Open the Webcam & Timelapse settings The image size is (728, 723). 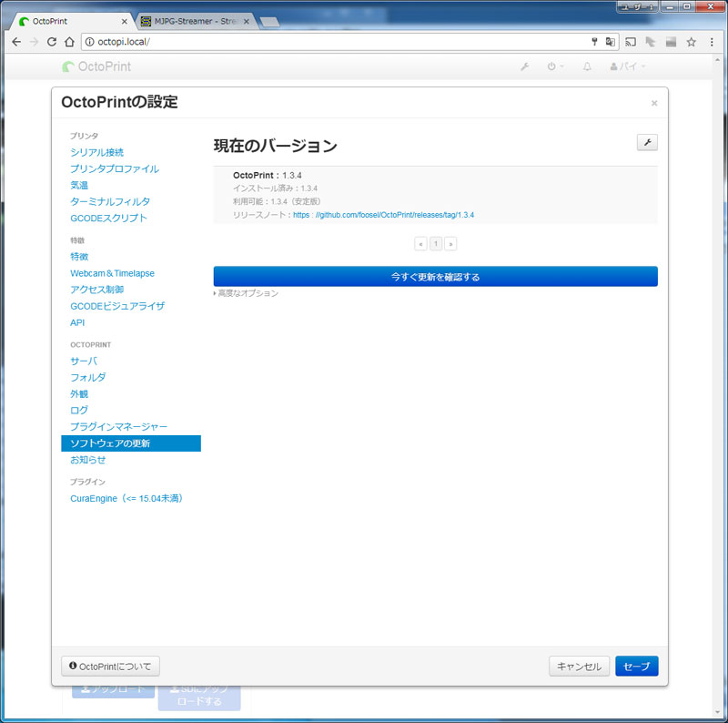pyautogui.click(x=112, y=273)
